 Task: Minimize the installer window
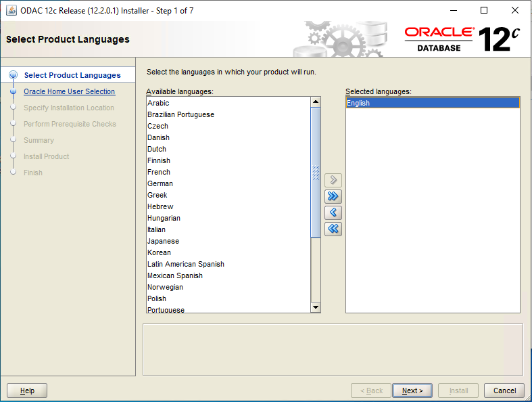(x=454, y=11)
